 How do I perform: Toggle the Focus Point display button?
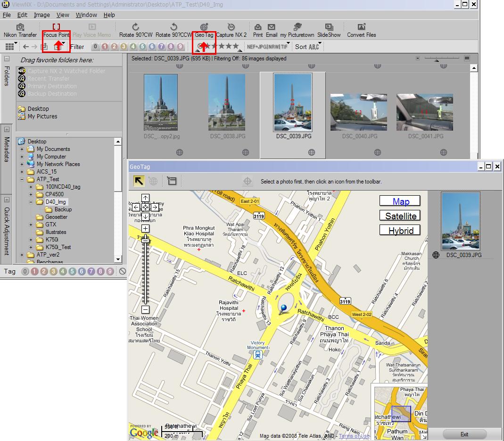coord(56,31)
